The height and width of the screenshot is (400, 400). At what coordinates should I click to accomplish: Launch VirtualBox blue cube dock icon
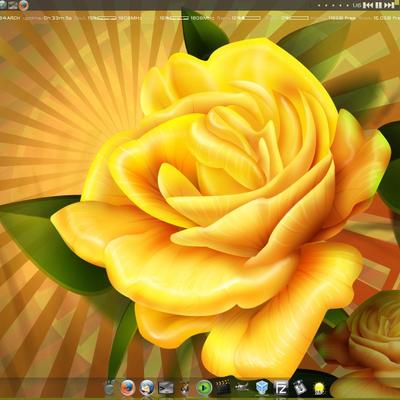(x=262, y=388)
